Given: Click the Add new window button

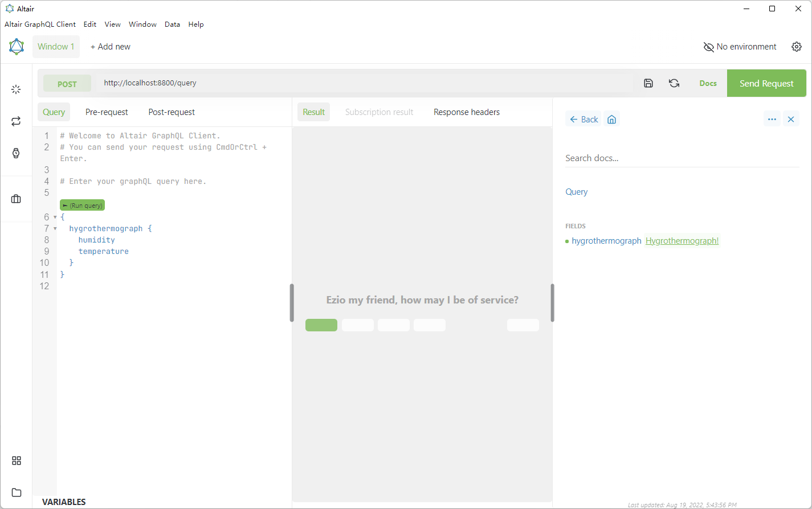Looking at the screenshot, I should click(x=111, y=47).
